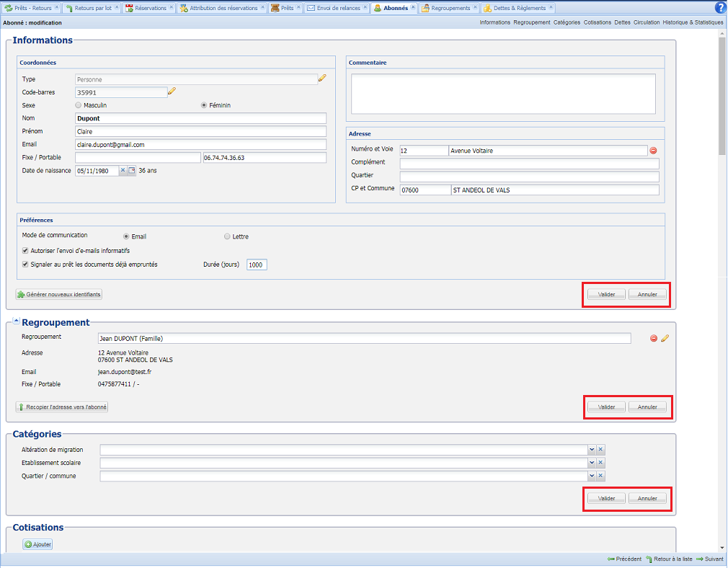Viewport: 728px width, 568px height.
Task: Edit the Regroupement with pencil icon
Action: 665,338
